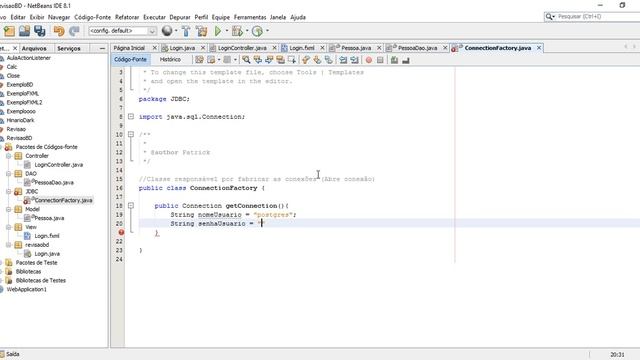Close the ConnectionFactory.java editor tab
This screenshot has height=360, width=640.
(539, 48)
